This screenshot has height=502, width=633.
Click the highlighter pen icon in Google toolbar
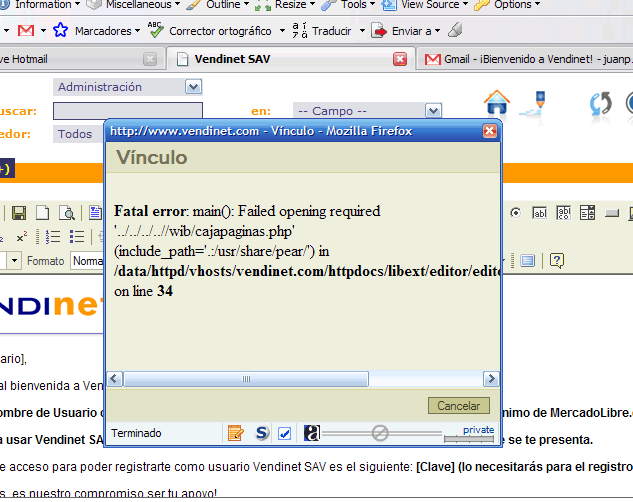(455, 30)
